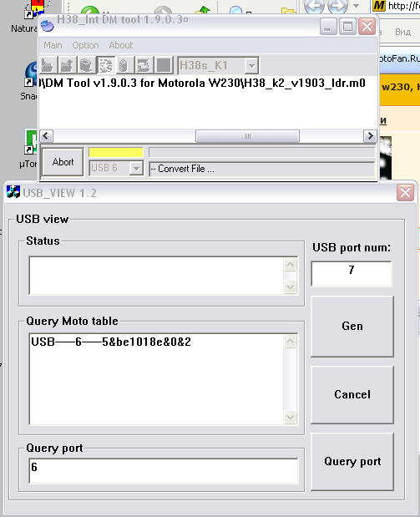
Task: Click the third toolbar icon showing a box
Action: (x=86, y=65)
